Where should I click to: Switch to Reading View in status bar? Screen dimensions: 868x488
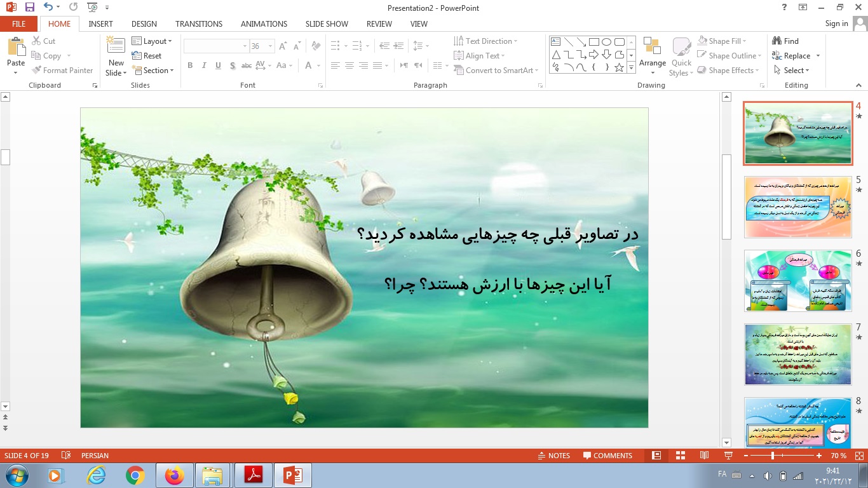(704, 456)
